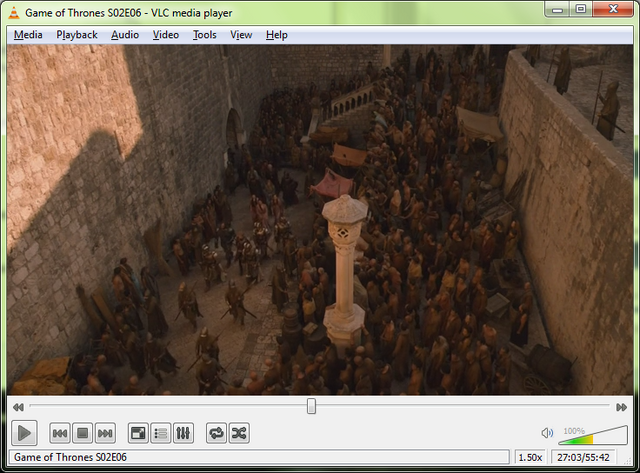Open the Media menu
640x473 pixels.
click(x=28, y=35)
